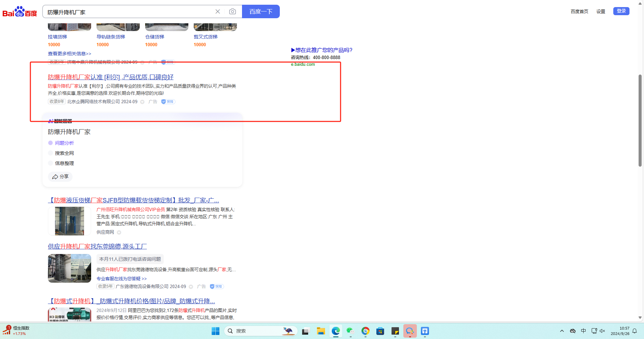
Task: Open Microsoft Store from the taskbar
Action: click(x=380, y=331)
